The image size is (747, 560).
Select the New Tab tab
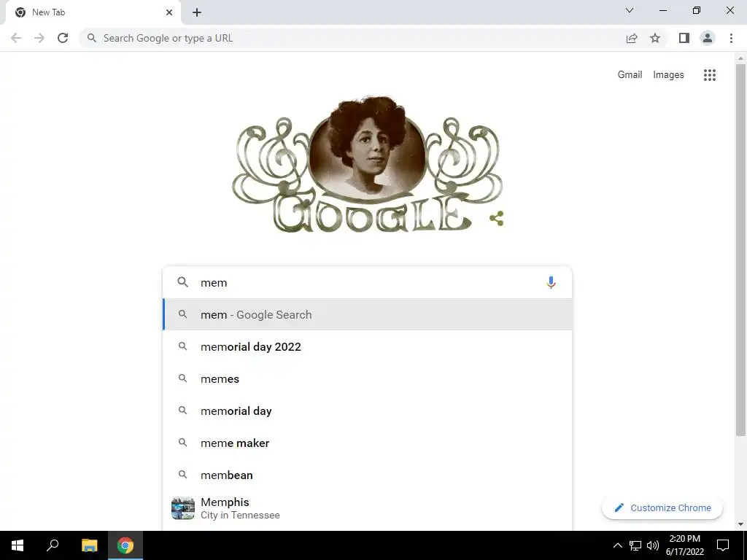[x=93, y=12]
